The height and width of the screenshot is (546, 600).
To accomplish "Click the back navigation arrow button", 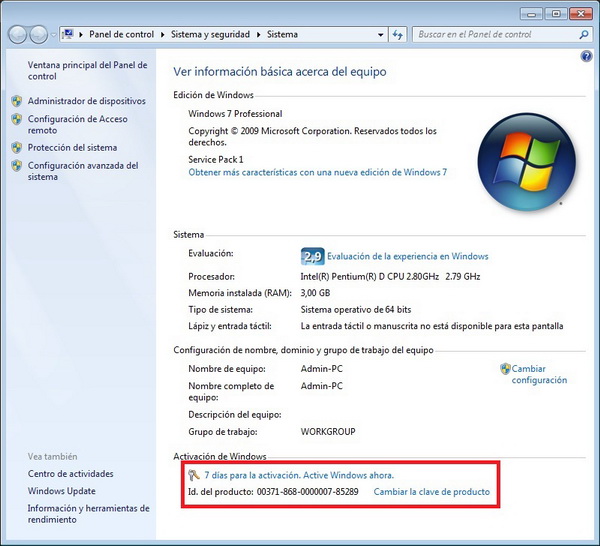I will coord(19,34).
